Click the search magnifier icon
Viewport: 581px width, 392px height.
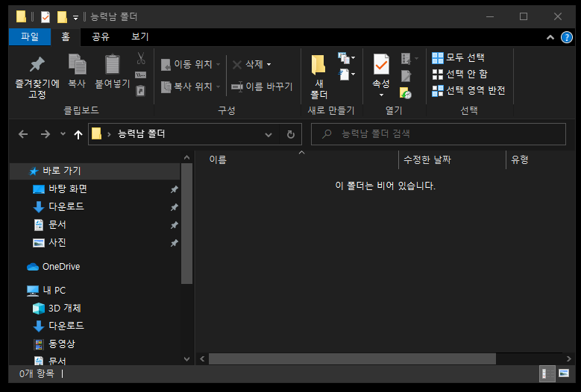pos(327,134)
